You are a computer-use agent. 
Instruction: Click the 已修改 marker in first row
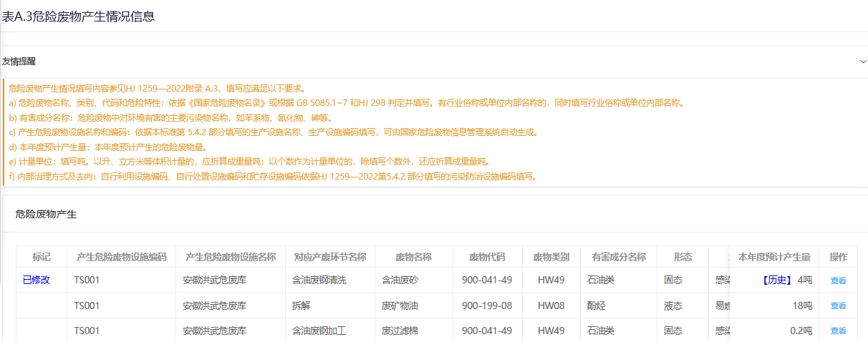click(37, 280)
